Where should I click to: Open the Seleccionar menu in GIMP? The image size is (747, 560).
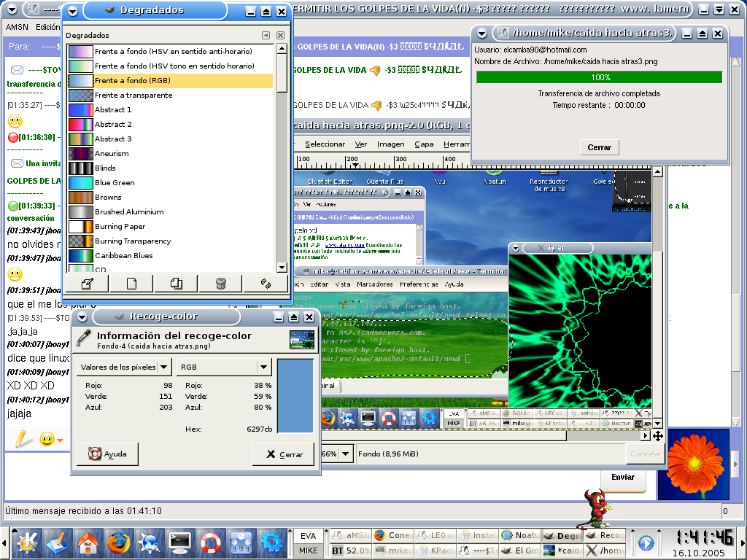click(325, 144)
